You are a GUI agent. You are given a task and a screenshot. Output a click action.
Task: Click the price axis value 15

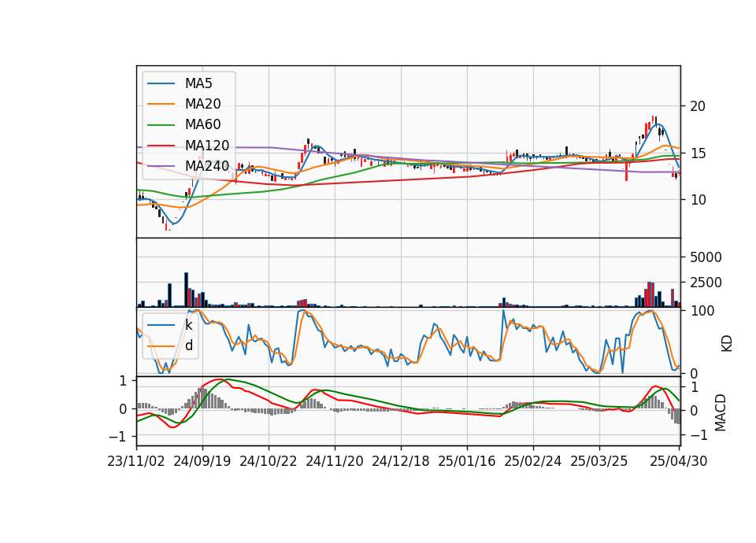point(698,153)
